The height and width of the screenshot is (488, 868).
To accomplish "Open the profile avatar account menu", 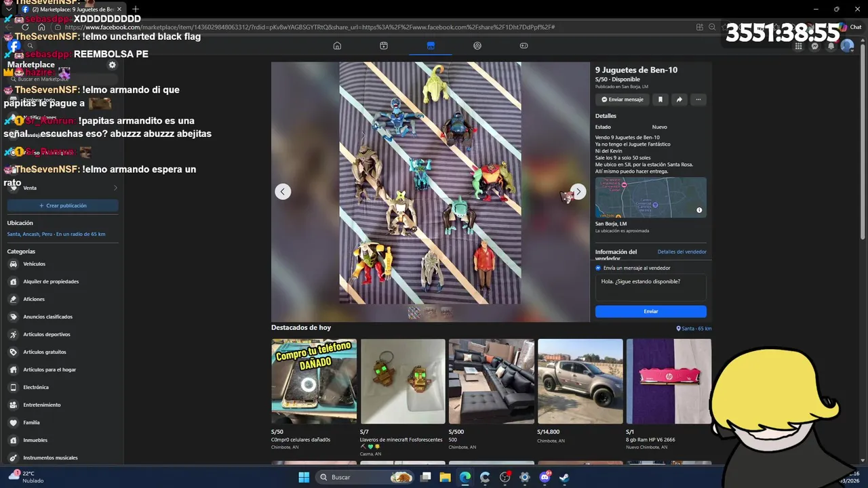I will 847,46.
